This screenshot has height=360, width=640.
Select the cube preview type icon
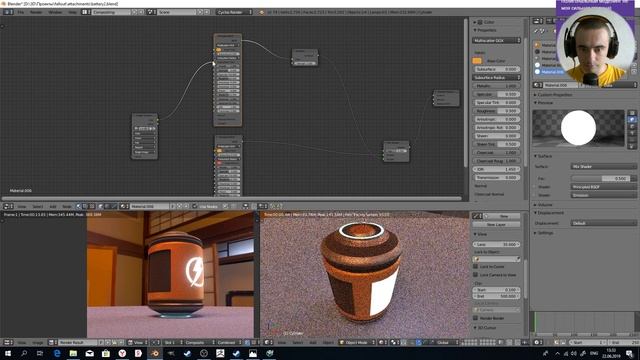click(x=632, y=126)
